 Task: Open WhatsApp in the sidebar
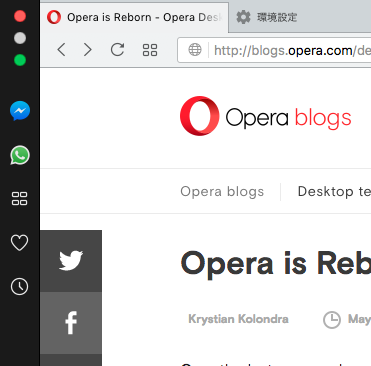tap(20, 155)
